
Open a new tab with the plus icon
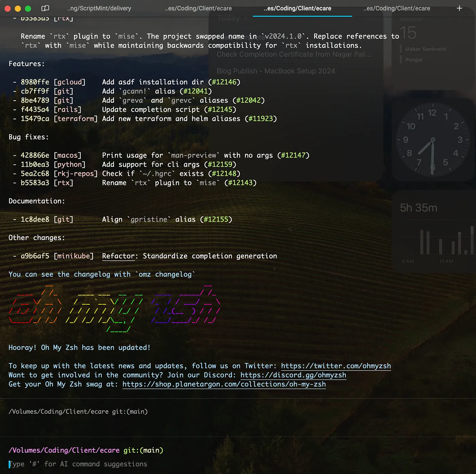click(459, 8)
